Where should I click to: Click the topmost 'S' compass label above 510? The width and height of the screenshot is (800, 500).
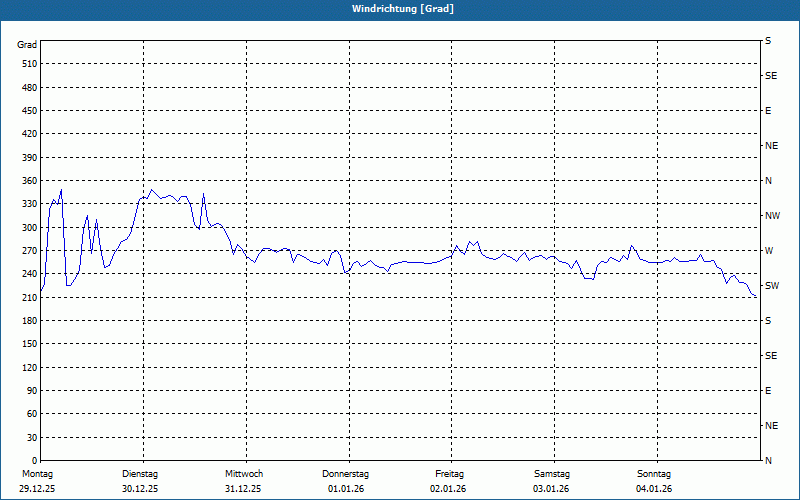(768, 41)
